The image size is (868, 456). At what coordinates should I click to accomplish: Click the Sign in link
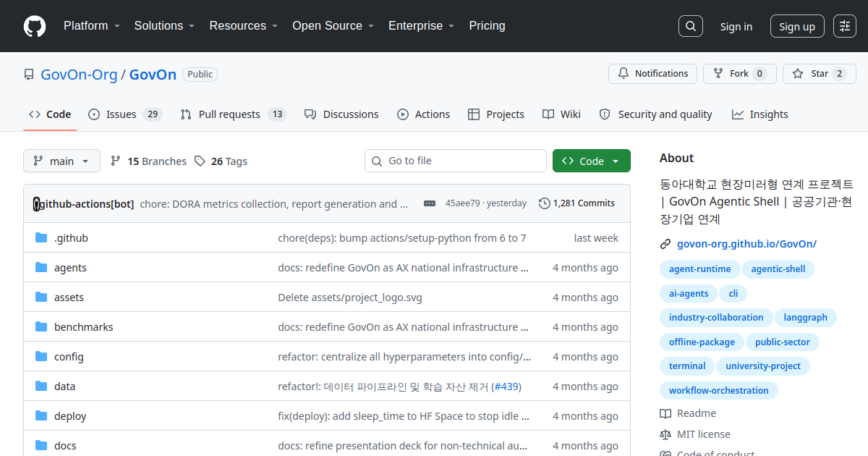click(736, 27)
